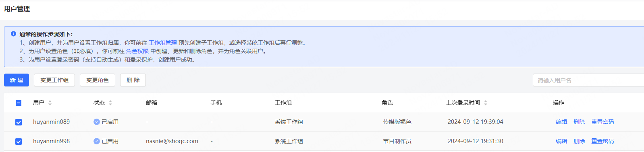Click 编辑 for huyanmin089
Image resolution: width=644 pixels, height=152 pixels.
pos(561,122)
